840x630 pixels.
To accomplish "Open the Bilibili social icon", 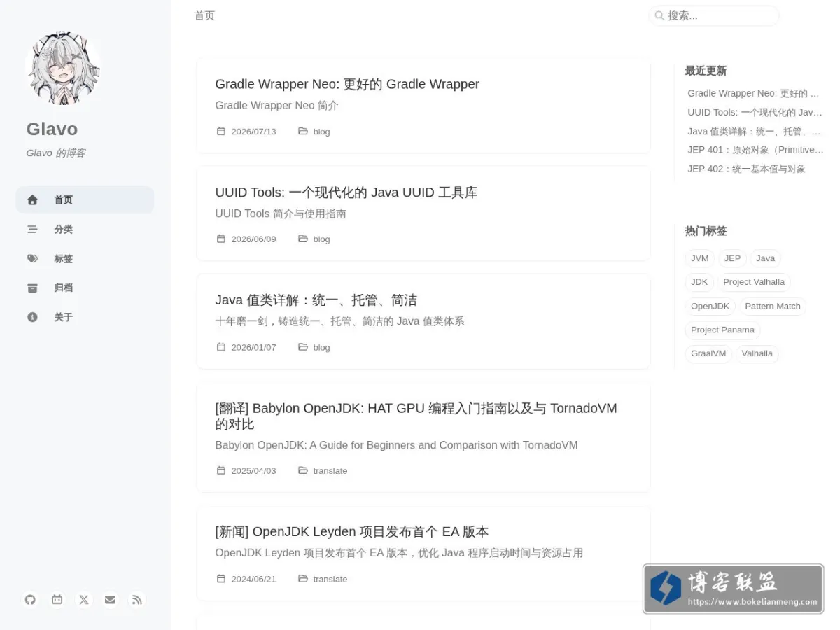I will click(x=57, y=600).
